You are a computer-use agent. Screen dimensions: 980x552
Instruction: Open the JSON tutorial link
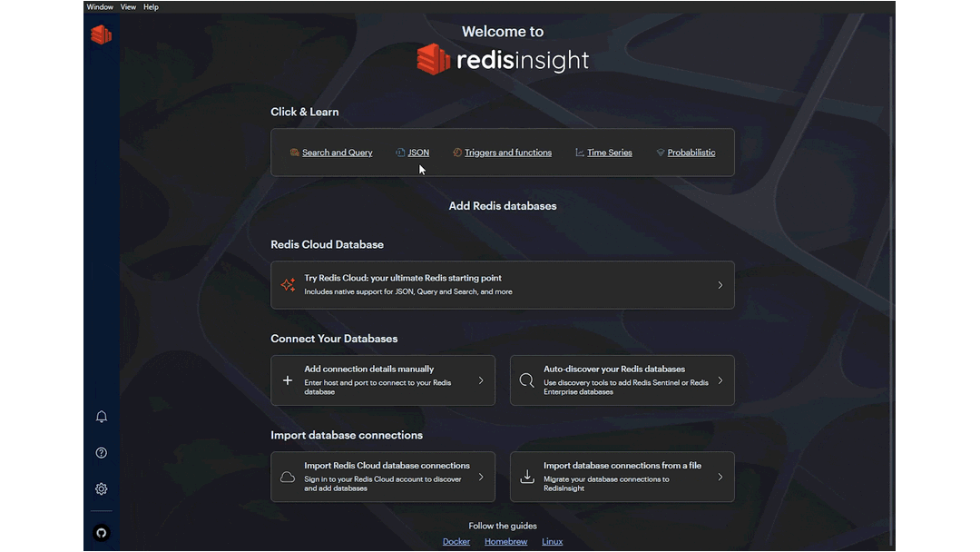pyautogui.click(x=418, y=153)
